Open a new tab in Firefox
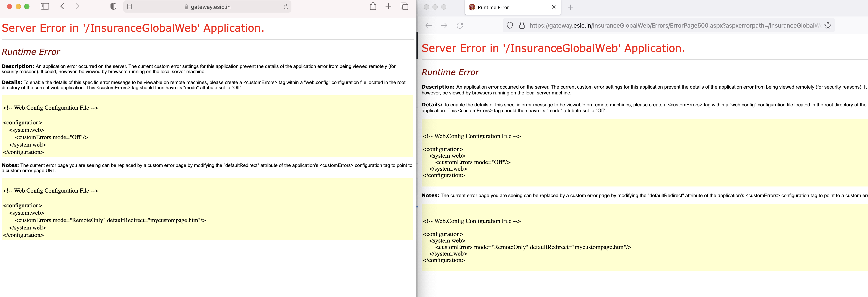This screenshot has width=868, height=297. [571, 7]
